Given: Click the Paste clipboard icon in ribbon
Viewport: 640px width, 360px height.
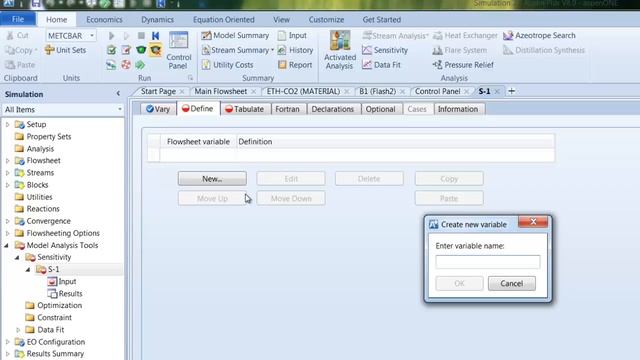Looking at the screenshot, I should pyautogui.click(x=20, y=65).
